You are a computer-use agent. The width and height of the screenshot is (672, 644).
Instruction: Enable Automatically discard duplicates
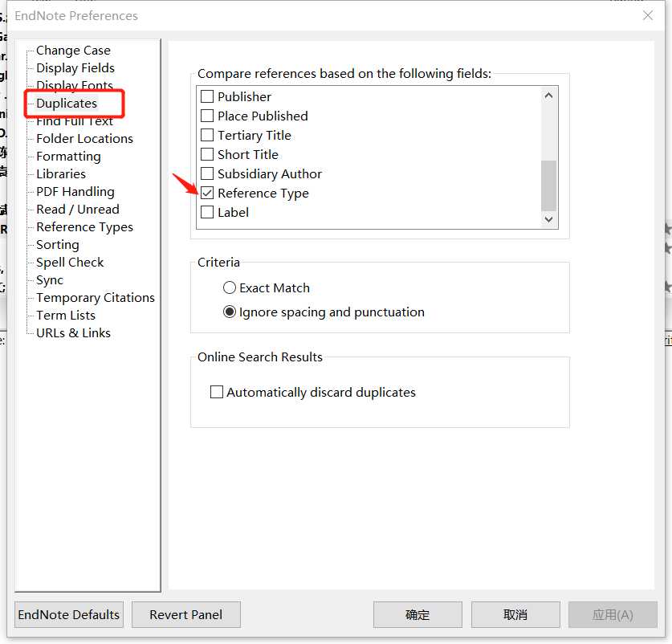[x=217, y=392]
